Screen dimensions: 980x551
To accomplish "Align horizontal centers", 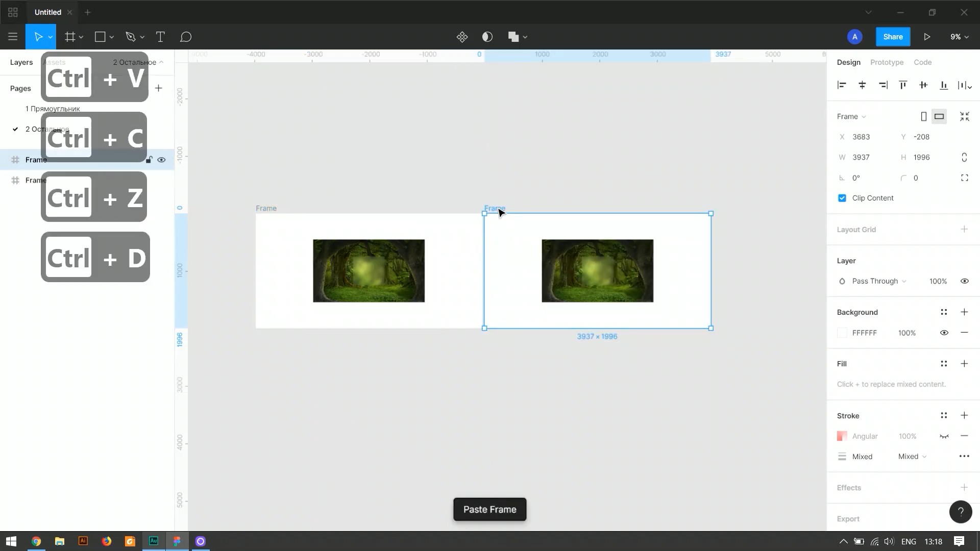I will pos(862,85).
